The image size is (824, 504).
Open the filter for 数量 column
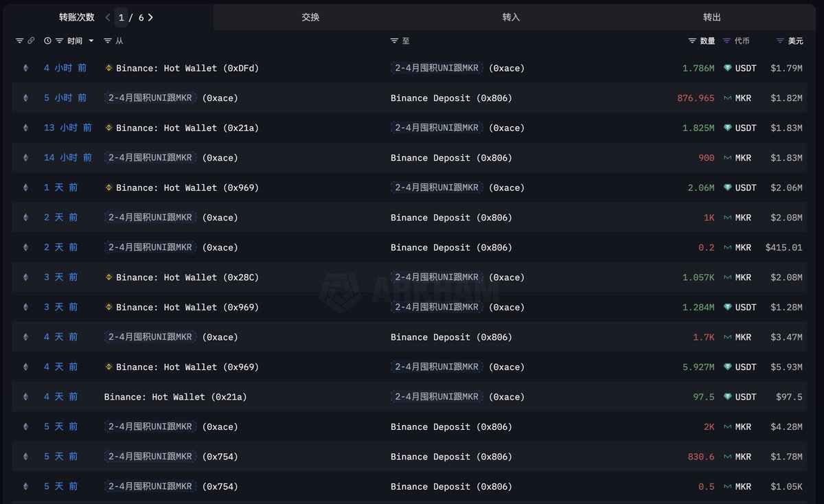click(692, 41)
